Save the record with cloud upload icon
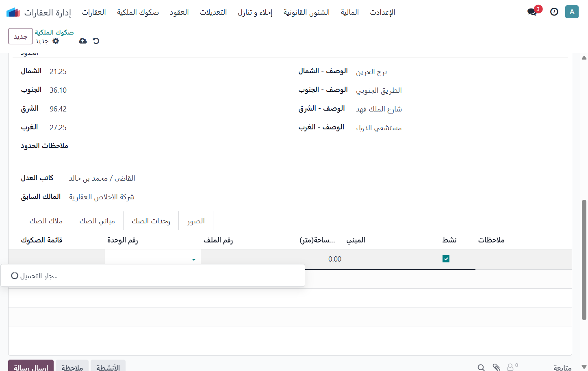This screenshot has width=588, height=371. point(83,41)
